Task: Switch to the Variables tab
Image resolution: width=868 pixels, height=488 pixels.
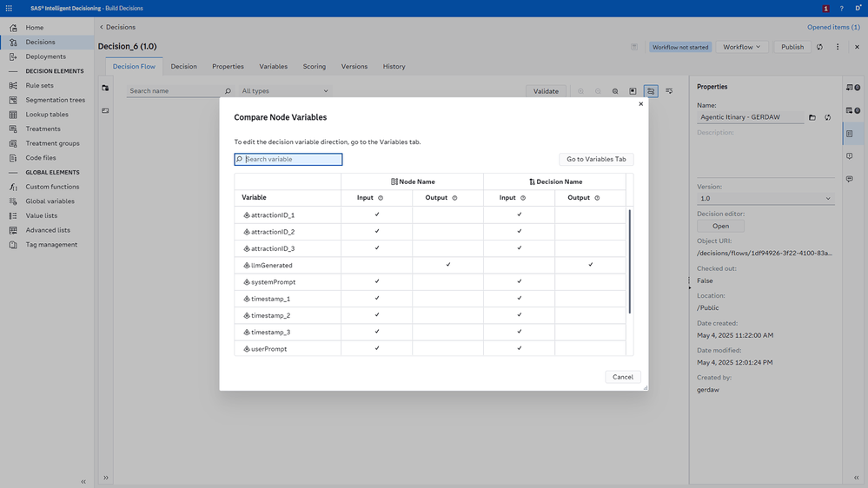Action: (274, 66)
